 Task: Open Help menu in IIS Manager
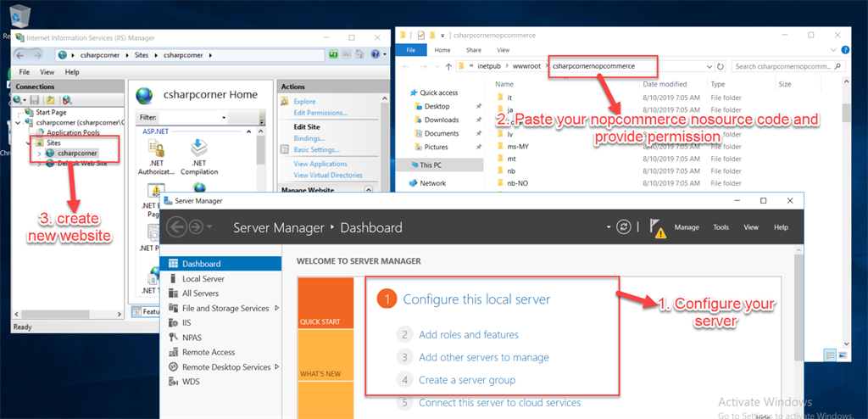72,72
